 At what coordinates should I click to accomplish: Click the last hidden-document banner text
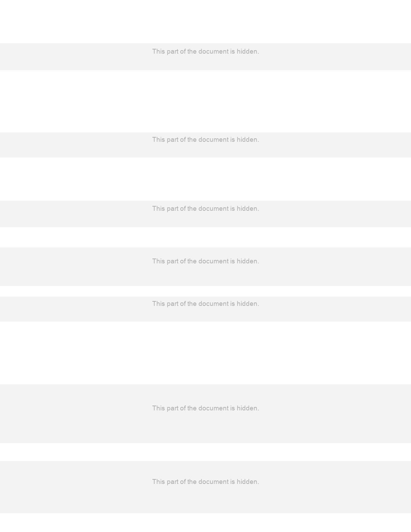coord(205,482)
